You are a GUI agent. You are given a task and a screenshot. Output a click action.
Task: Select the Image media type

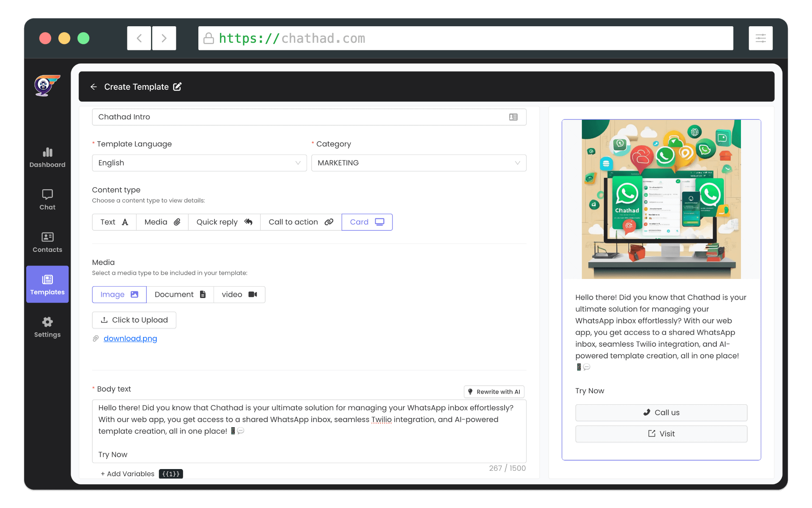119,295
